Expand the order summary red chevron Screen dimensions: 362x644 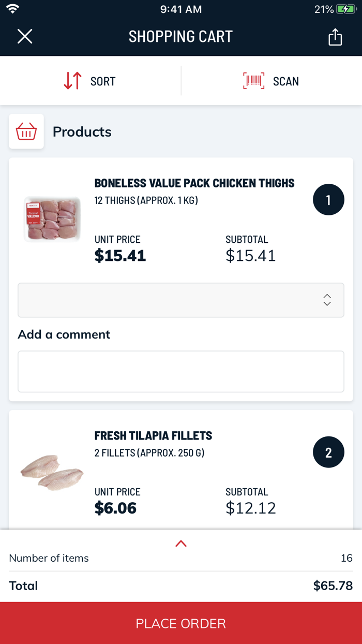(181, 544)
